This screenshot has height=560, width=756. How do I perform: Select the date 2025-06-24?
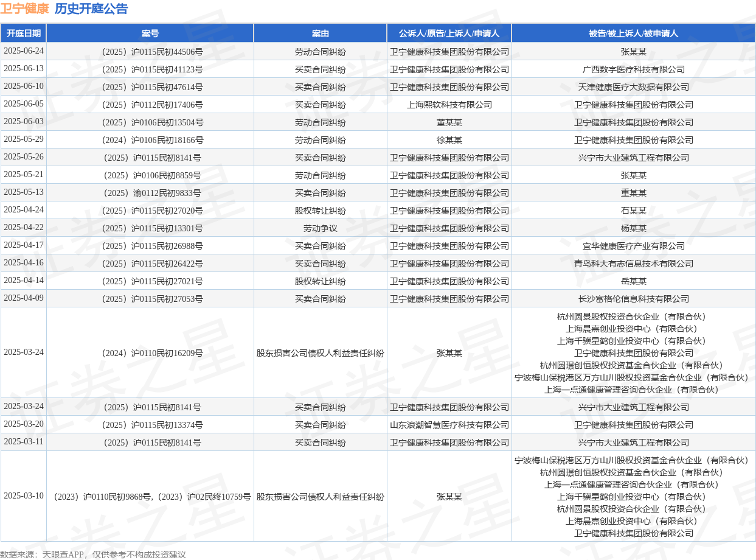(24, 51)
